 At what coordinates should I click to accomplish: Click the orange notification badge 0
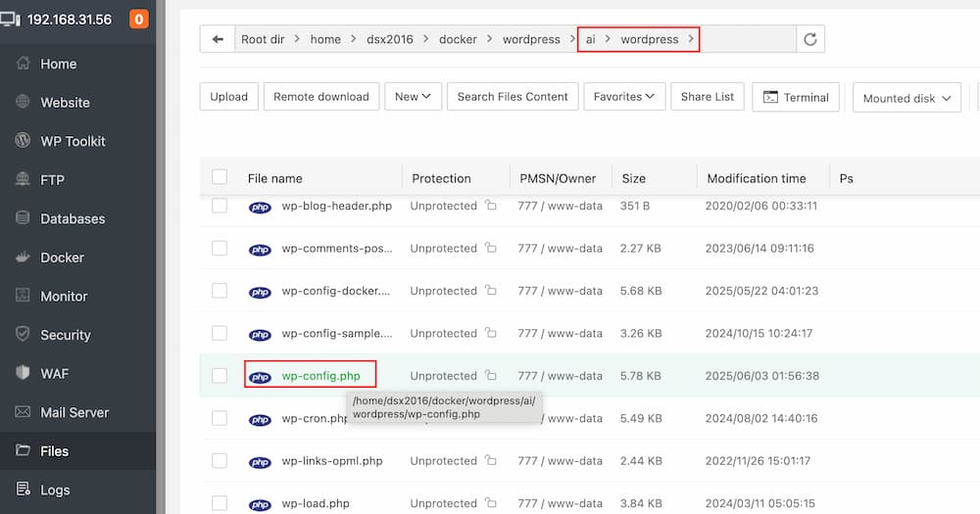pos(139,20)
